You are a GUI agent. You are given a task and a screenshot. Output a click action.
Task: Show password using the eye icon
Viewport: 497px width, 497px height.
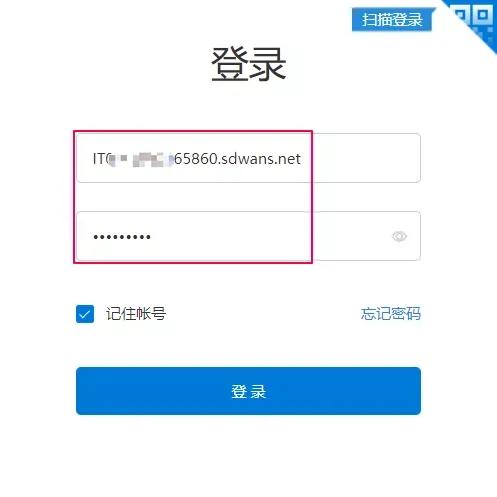coord(399,236)
